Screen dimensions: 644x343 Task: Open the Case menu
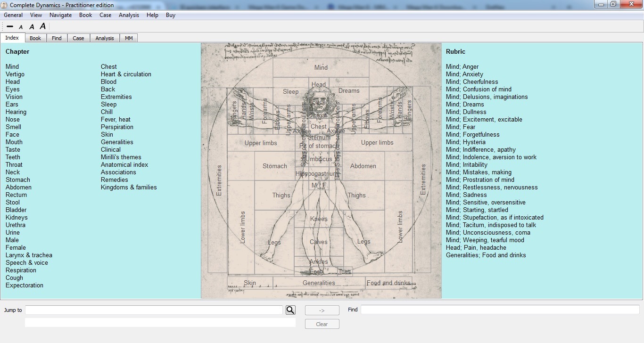pos(106,15)
